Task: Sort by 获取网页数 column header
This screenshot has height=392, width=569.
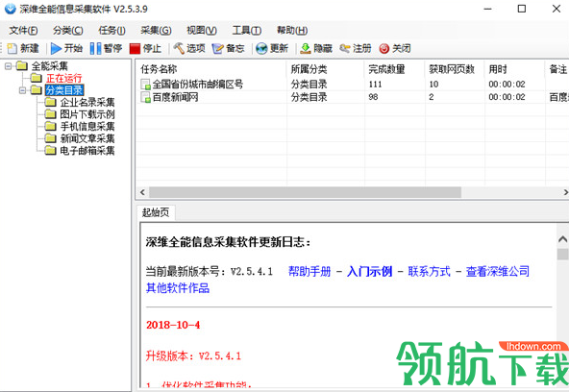Action: pos(455,69)
